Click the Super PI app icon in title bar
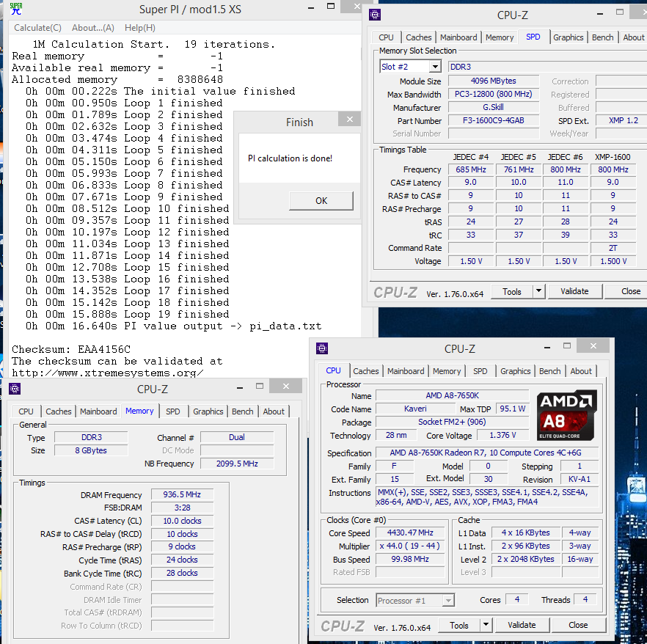The height and width of the screenshot is (644, 647). [16, 8]
